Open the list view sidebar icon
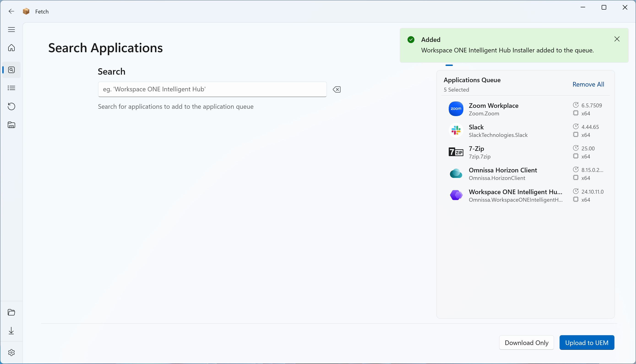The height and width of the screenshot is (364, 636). click(x=11, y=88)
